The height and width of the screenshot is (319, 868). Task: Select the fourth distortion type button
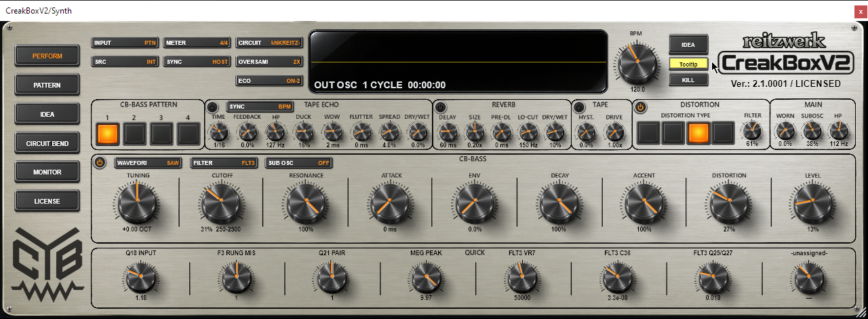tap(724, 132)
